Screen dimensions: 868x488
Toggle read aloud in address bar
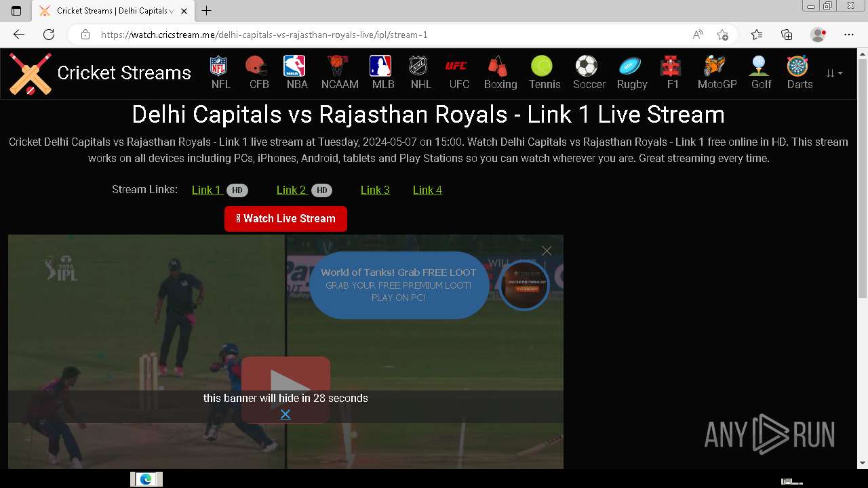698,35
